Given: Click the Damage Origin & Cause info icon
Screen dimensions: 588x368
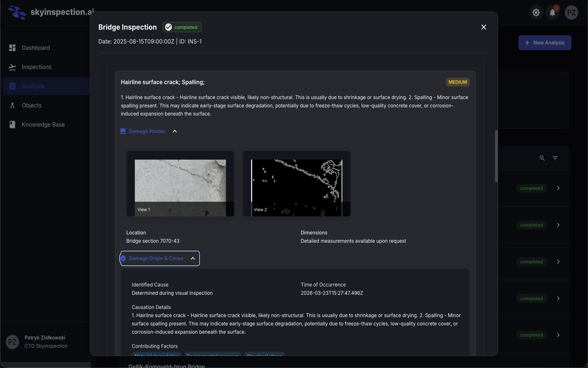Looking at the screenshot, I should (123, 259).
